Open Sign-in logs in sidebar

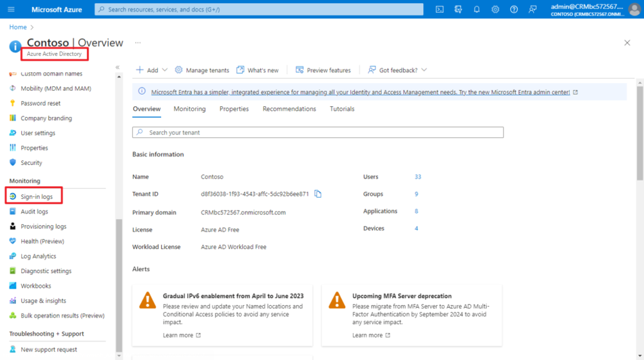(36, 196)
